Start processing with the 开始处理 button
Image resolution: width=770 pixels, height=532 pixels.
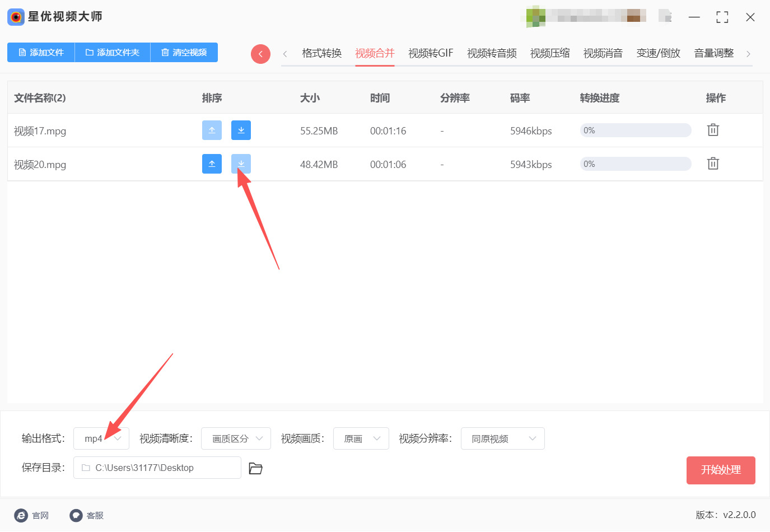click(721, 470)
